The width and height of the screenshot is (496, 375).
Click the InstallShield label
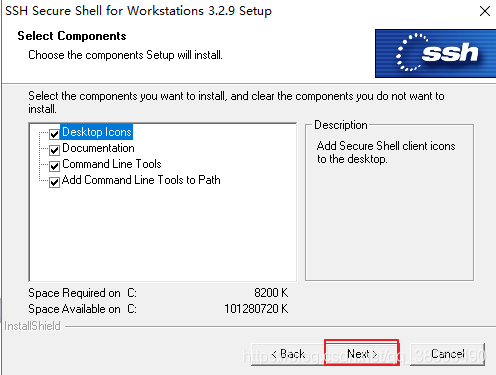click(x=32, y=326)
